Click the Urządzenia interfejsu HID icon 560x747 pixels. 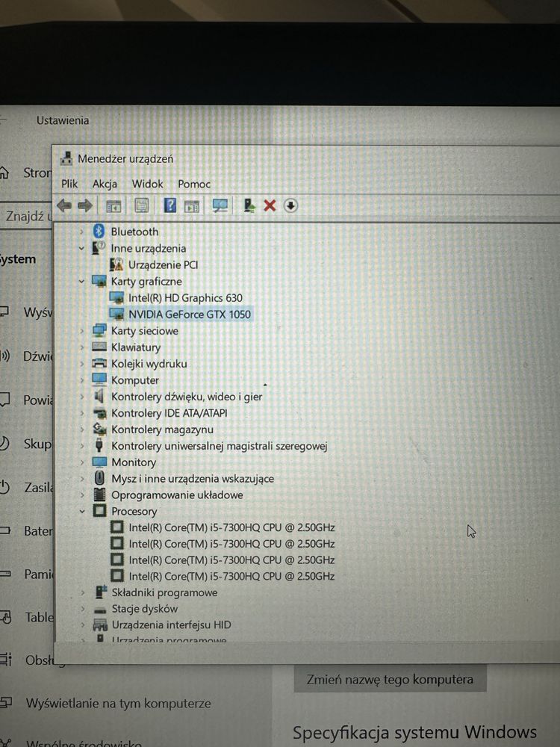100,624
